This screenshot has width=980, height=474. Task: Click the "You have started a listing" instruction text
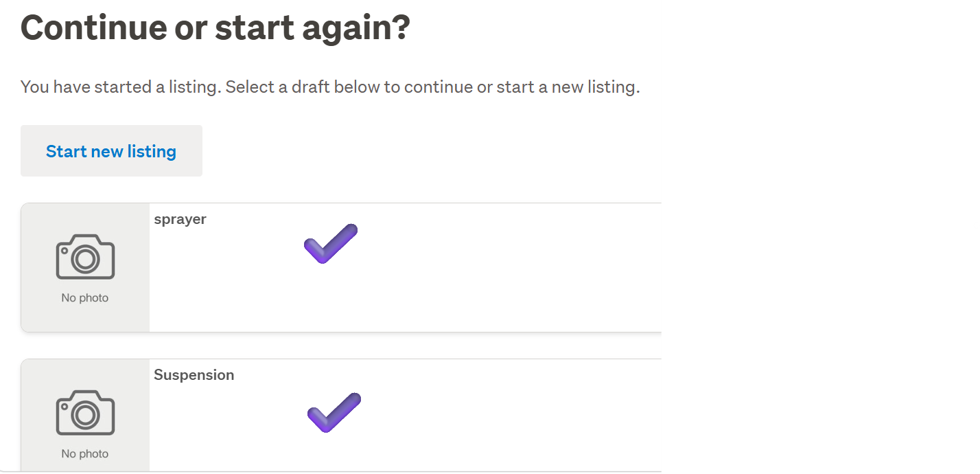click(x=329, y=87)
